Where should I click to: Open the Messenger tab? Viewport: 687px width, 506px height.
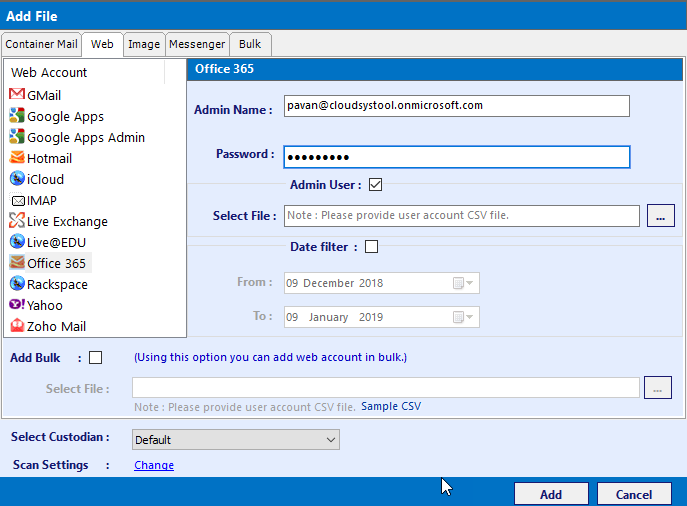click(197, 44)
